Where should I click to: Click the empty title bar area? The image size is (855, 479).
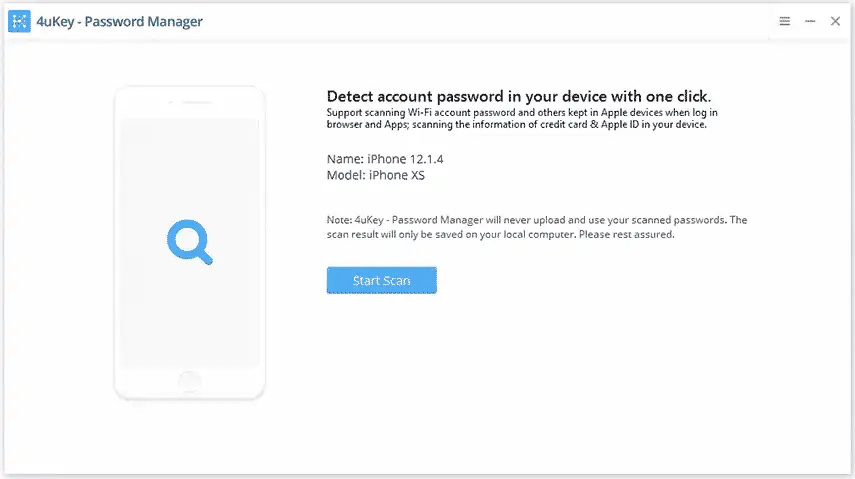pos(491,21)
